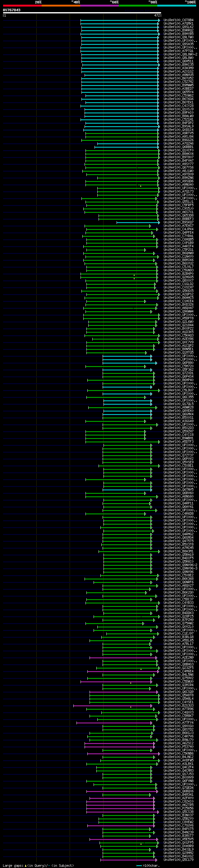Screen dimensions: 199x868
Task: Select the UniRef100_Q10CF0 label
Action: click(178, 150)
